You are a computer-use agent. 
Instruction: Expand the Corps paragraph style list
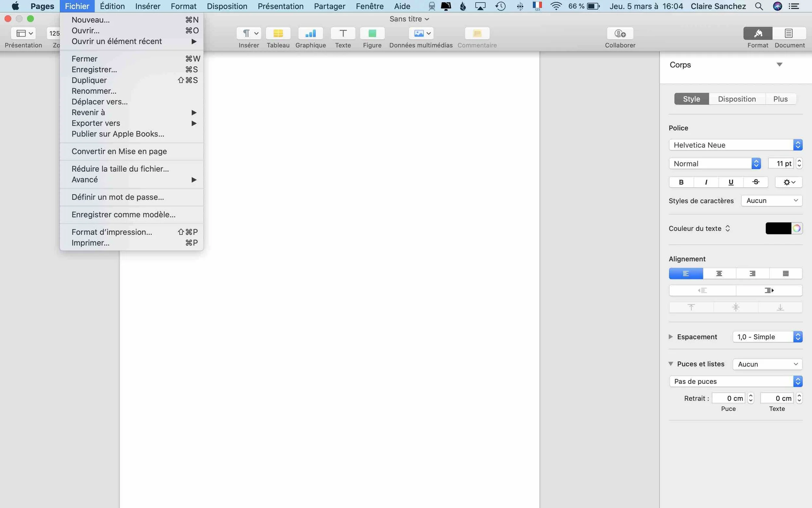point(780,64)
